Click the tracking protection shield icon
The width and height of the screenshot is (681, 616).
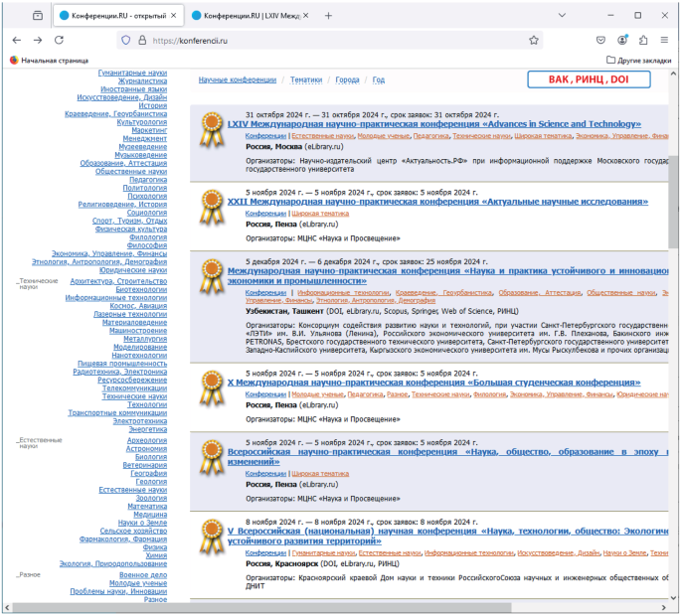[x=125, y=40]
